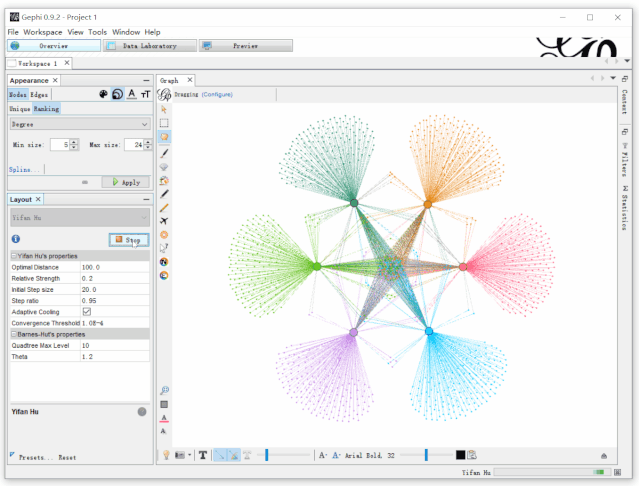Open screenshot options dropdown arrow
Screen dimensions: 639x486
(x=189, y=455)
